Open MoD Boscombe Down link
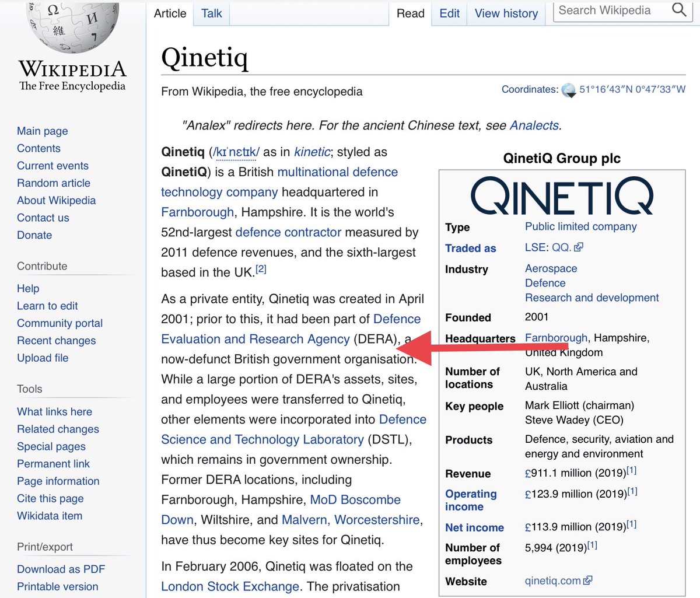This screenshot has width=700, height=598. [x=281, y=510]
